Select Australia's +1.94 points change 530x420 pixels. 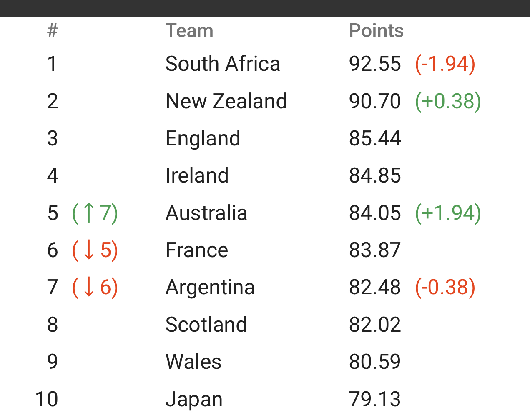coord(448,212)
